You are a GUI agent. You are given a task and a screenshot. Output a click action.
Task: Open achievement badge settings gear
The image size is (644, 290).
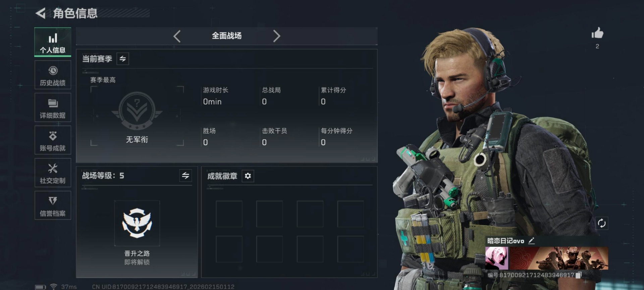248,176
